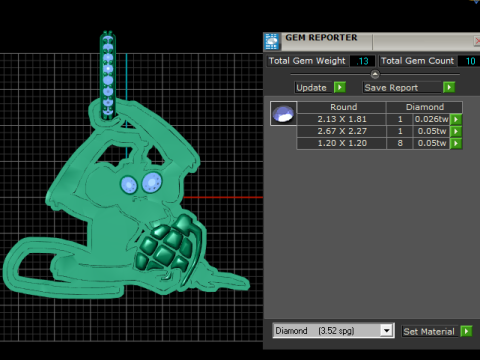Click the Gem Reporter title bar text
This screenshot has width=480, height=360.
click(321, 38)
